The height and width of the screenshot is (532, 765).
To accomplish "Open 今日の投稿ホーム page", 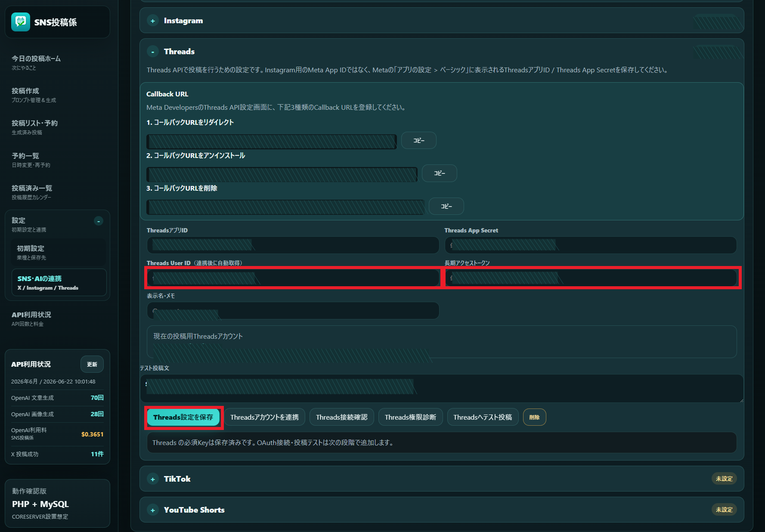I will click(57, 62).
